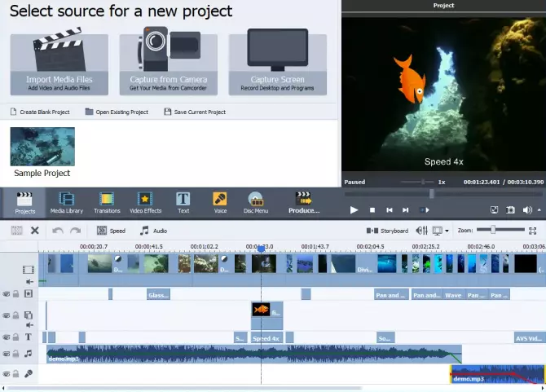
Task: Click Open Existing Project
Action: pos(117,112)
